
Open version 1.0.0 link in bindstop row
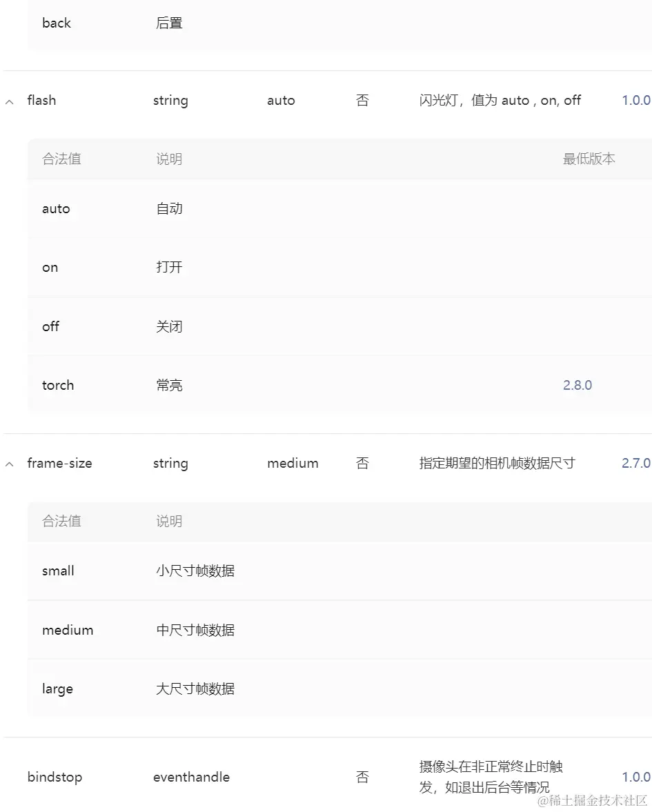click(x=636, y=777)
